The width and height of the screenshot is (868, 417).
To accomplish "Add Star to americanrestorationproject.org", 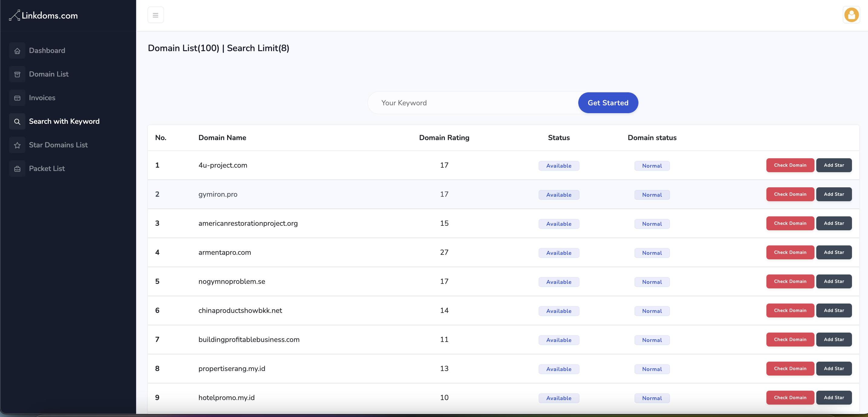I will [x=834, y=223].
